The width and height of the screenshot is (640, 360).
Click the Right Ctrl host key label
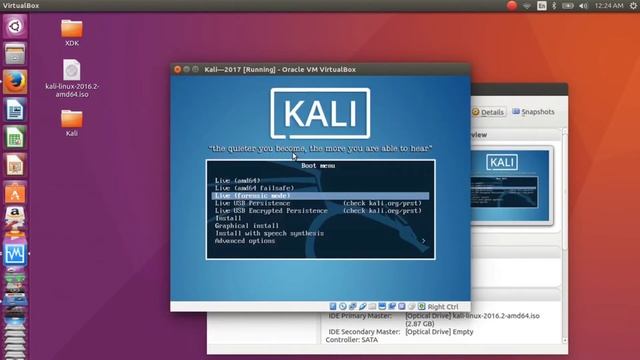point(443,307)
